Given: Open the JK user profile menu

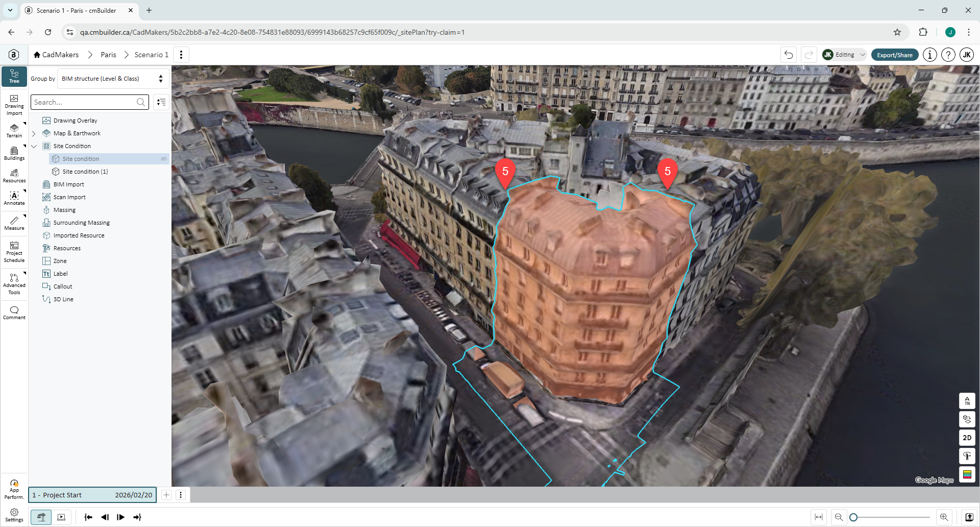Looking at the screenshot, I should click(x=967, y=55).
